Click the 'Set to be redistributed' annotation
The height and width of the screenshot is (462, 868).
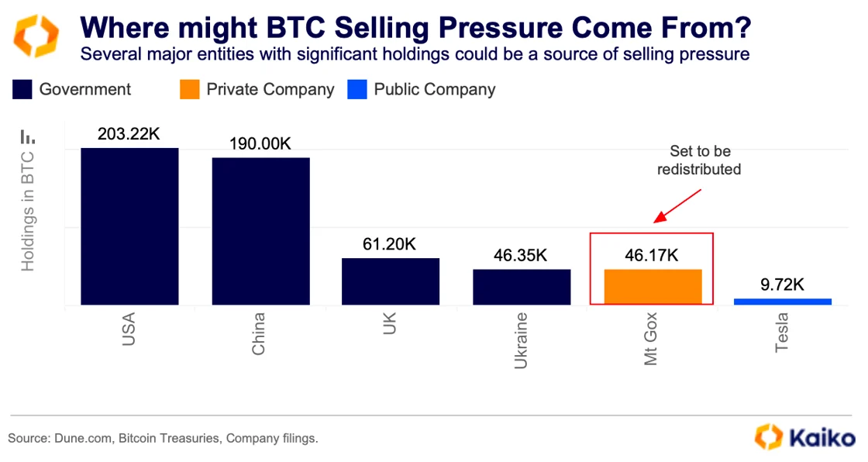699,160
